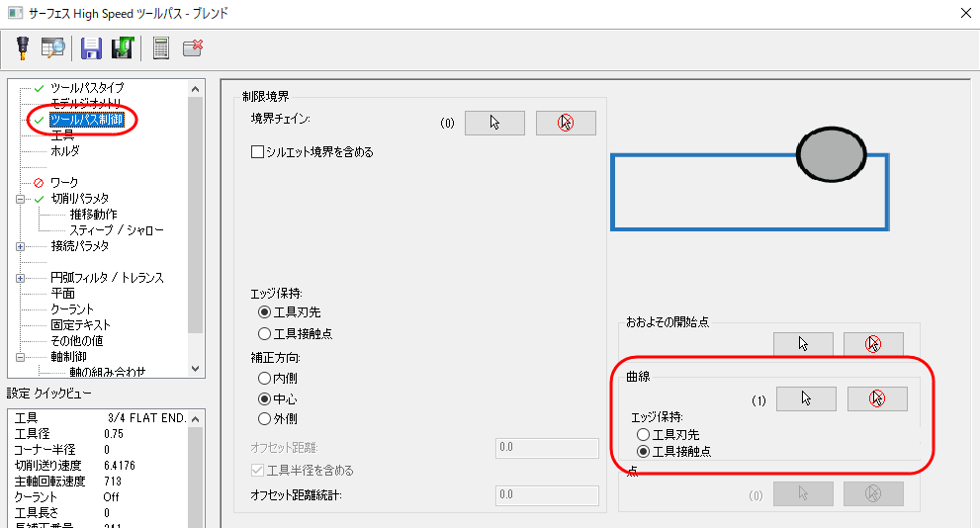Click the green load-defaults disk icon

123,48
